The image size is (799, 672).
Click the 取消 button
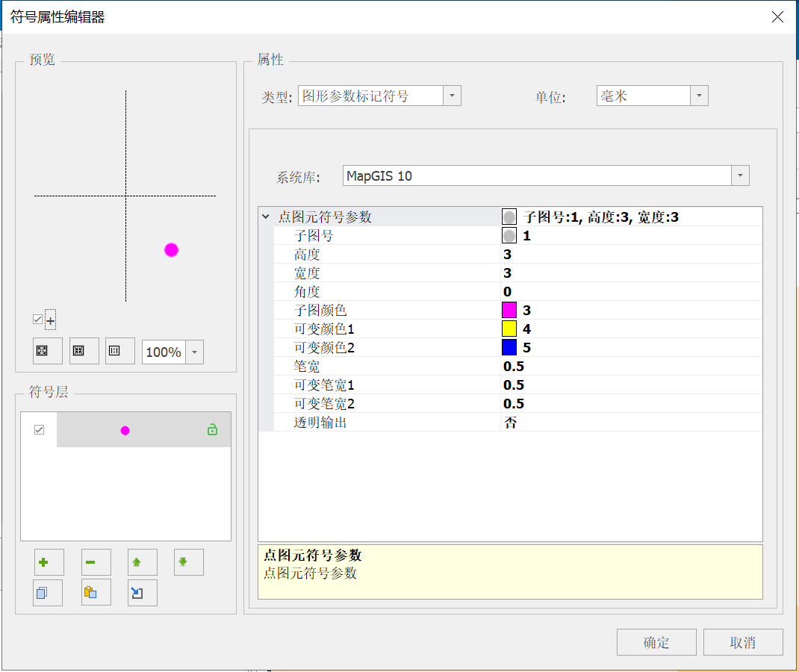click(743, 642)
